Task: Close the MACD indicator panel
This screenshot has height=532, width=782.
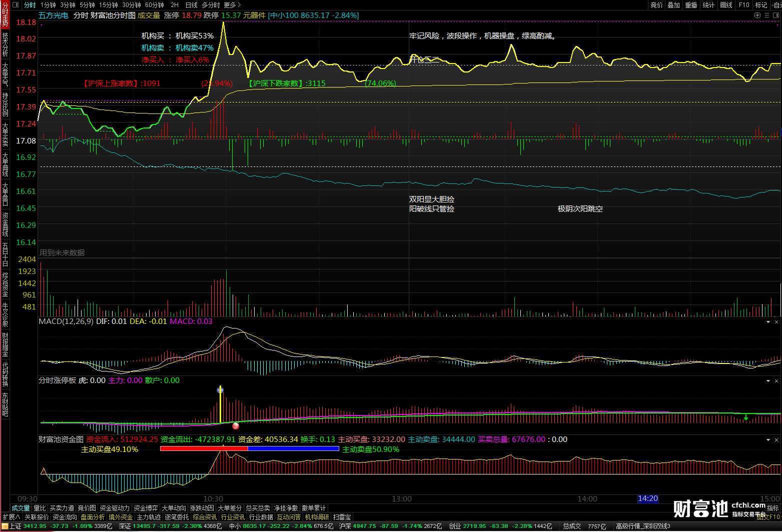Action: pos(776,322)
